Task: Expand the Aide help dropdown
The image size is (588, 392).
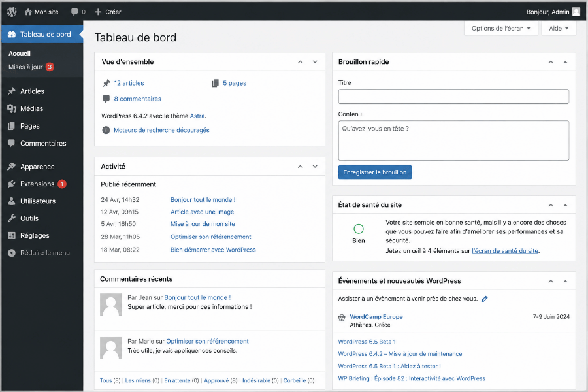Action: tap(559, 29)
